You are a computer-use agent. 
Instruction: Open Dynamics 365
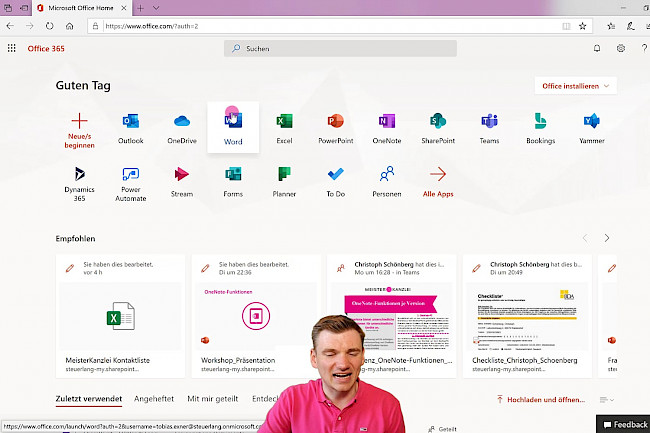pyautogui.click(x=80, y=184)
